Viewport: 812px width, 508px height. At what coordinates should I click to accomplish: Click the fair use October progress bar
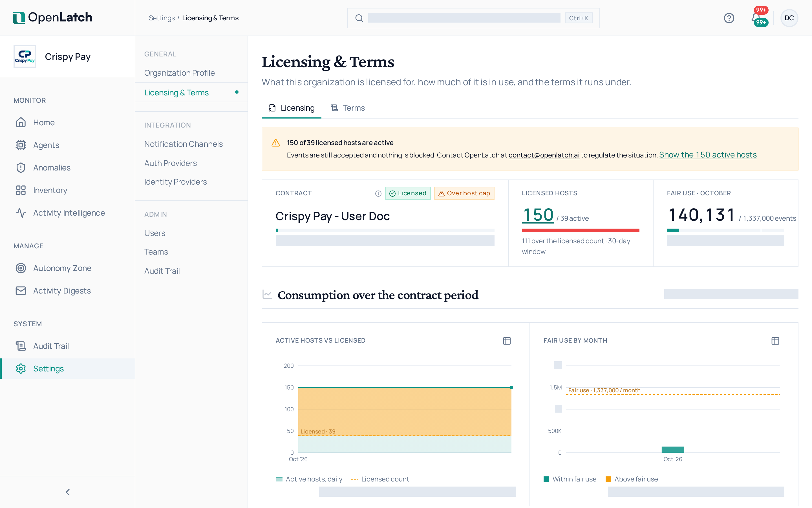[725, 230]
